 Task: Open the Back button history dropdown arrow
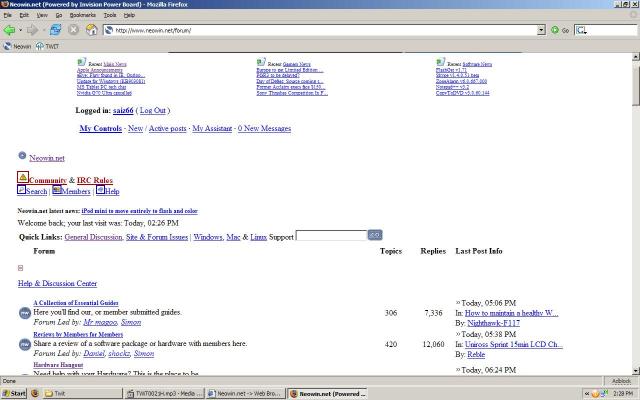[21, 30]
